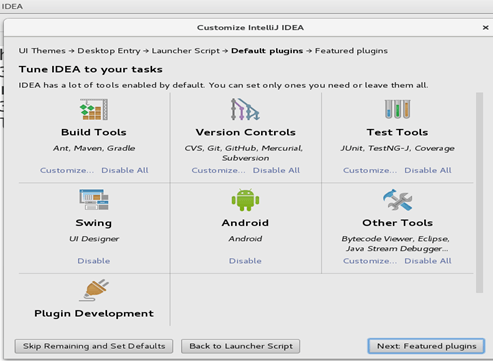Click the Test Tools test tubes icon

397,109
